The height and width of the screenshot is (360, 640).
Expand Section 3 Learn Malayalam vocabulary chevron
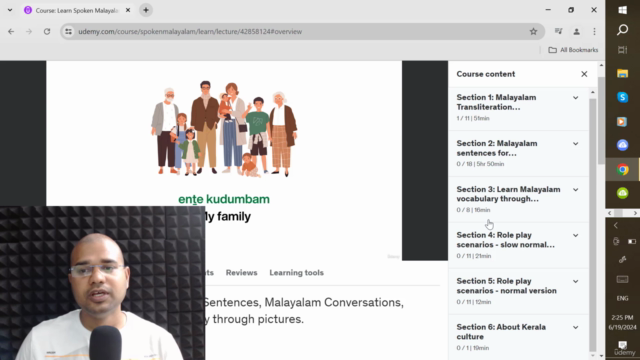point(576,190)
